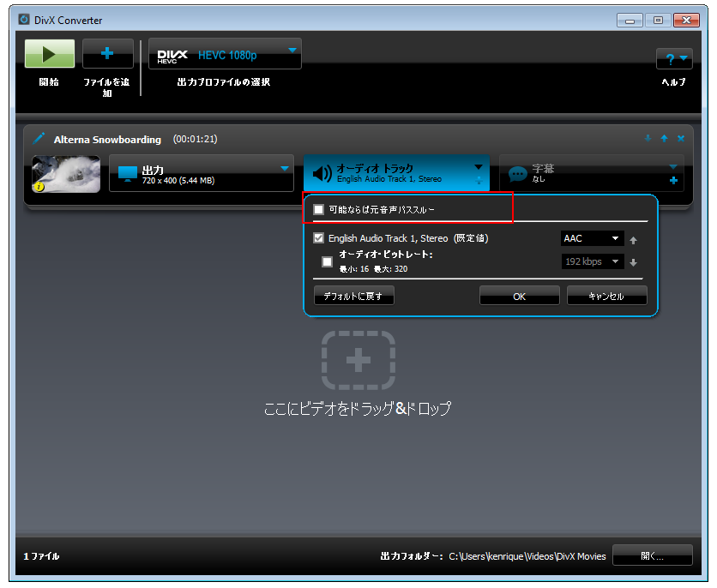717x588 pixels.
Task: Add an audio track with plus icon
Action: 479,181
